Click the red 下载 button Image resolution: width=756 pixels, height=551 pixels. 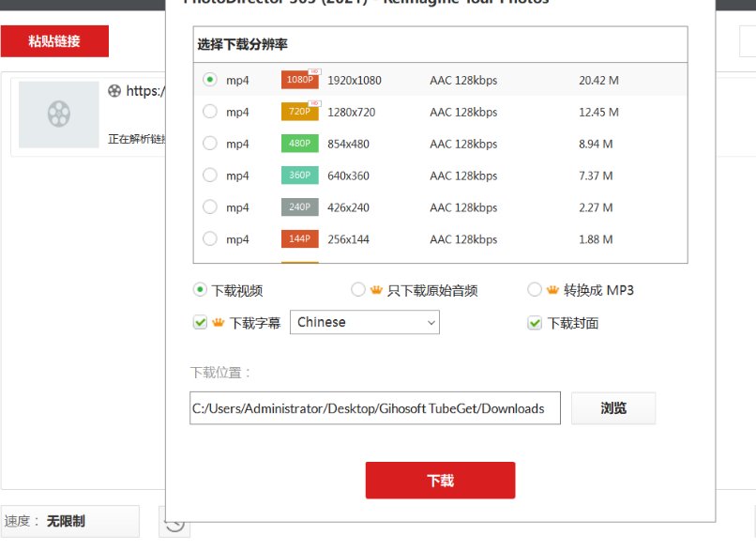pyautogui.click(x=440, y=480)
